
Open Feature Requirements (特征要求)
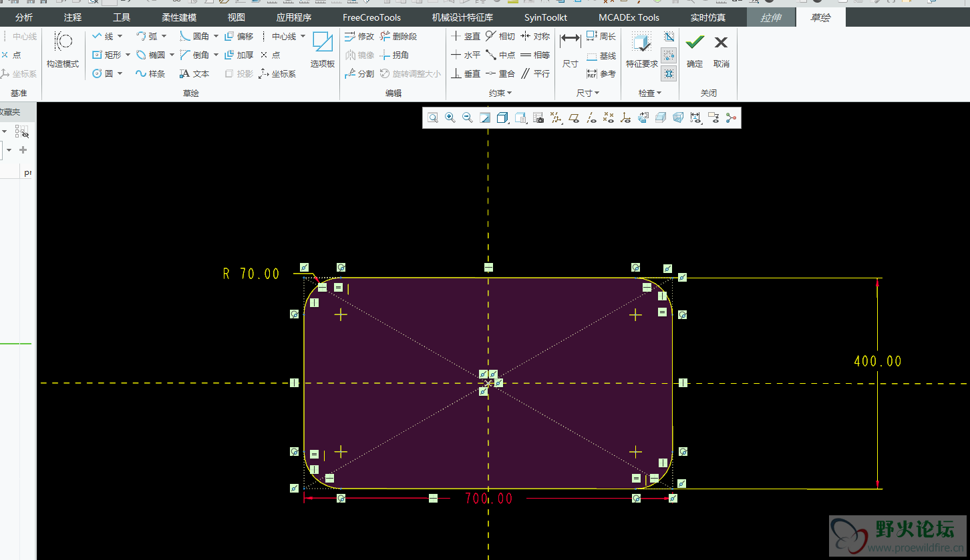(x=642, y=51)
